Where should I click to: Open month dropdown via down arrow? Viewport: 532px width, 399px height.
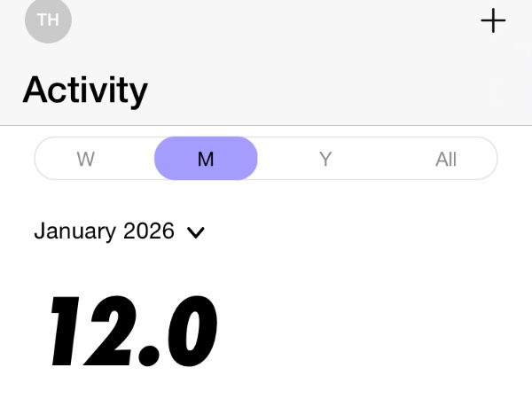(x=196, y=232)
